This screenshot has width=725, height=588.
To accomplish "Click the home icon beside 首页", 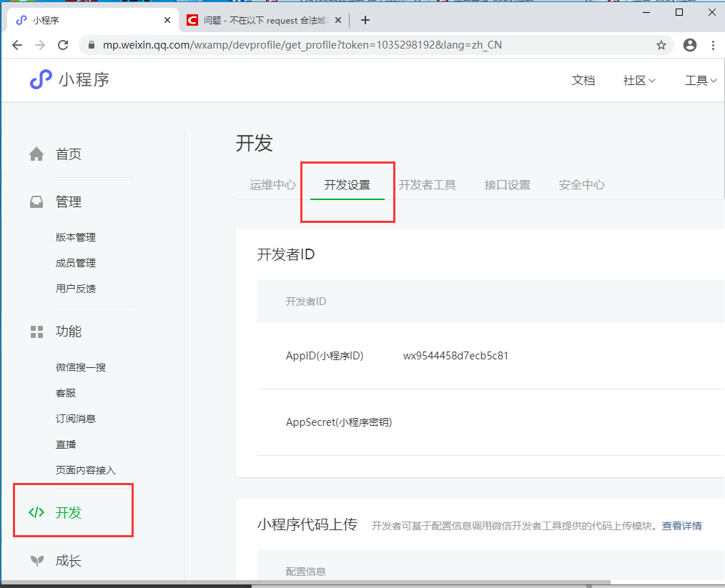I will (x=36, y=154).
